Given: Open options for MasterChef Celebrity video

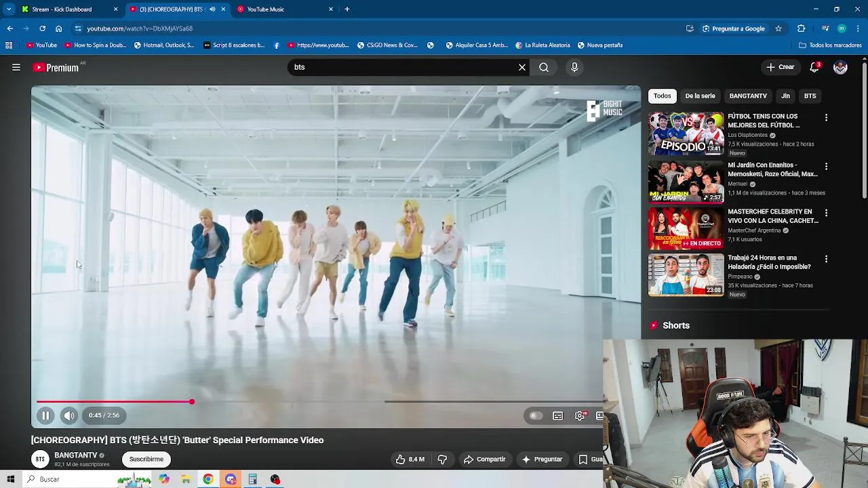Looking at the screenshot, I should (x=826, y=213).
